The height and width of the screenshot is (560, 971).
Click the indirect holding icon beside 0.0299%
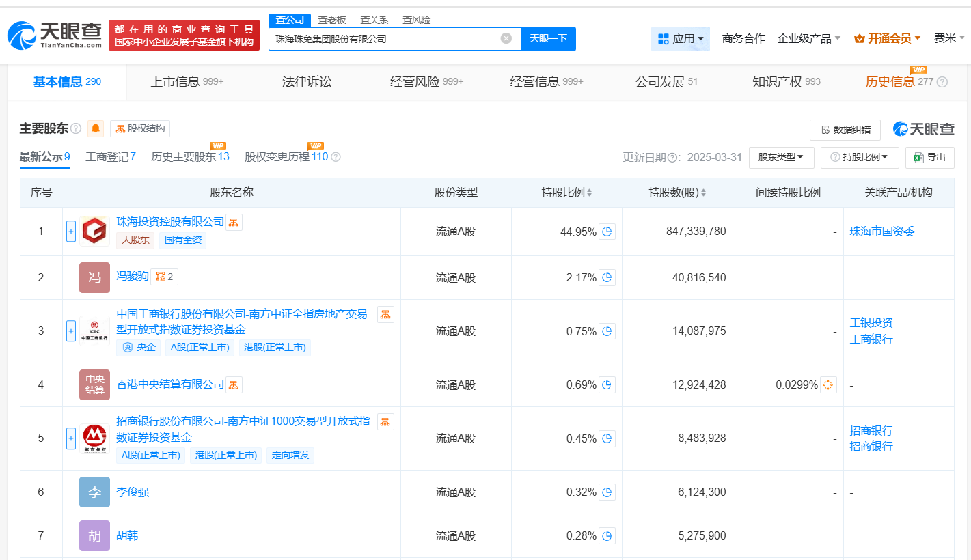[x=828, y=384]
